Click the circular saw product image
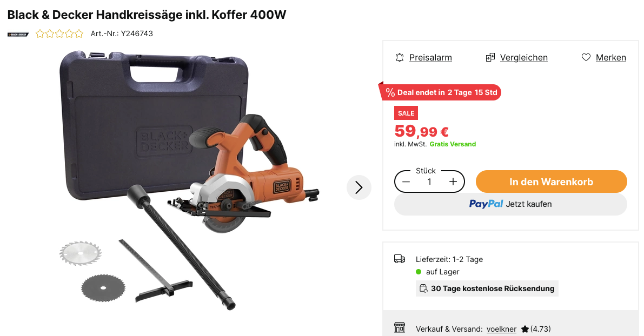Screen dimensions: 644x336 pyautogui.click(x=189, y=180)
